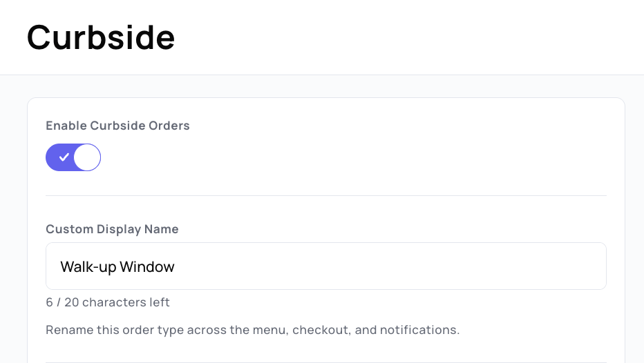Click the white knob of the curbside switch
644x363 pixels.
click(x=87, y=157)
